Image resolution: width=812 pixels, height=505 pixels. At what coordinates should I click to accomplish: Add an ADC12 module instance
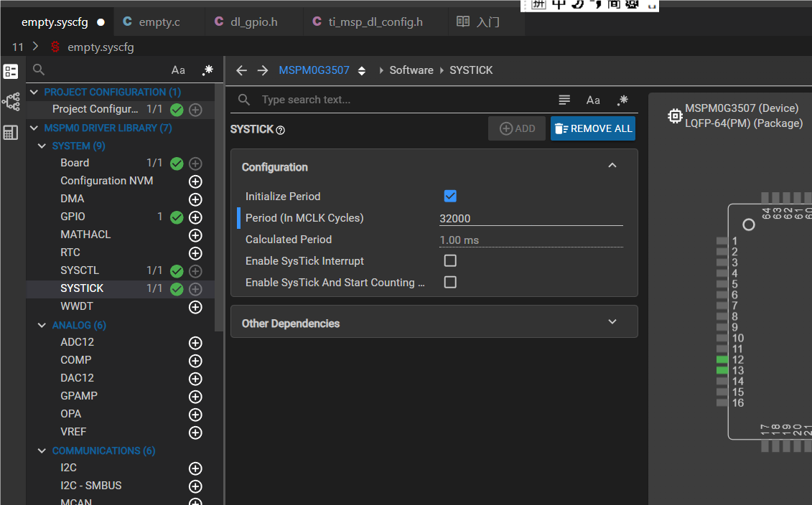click(x=195, y=343)
